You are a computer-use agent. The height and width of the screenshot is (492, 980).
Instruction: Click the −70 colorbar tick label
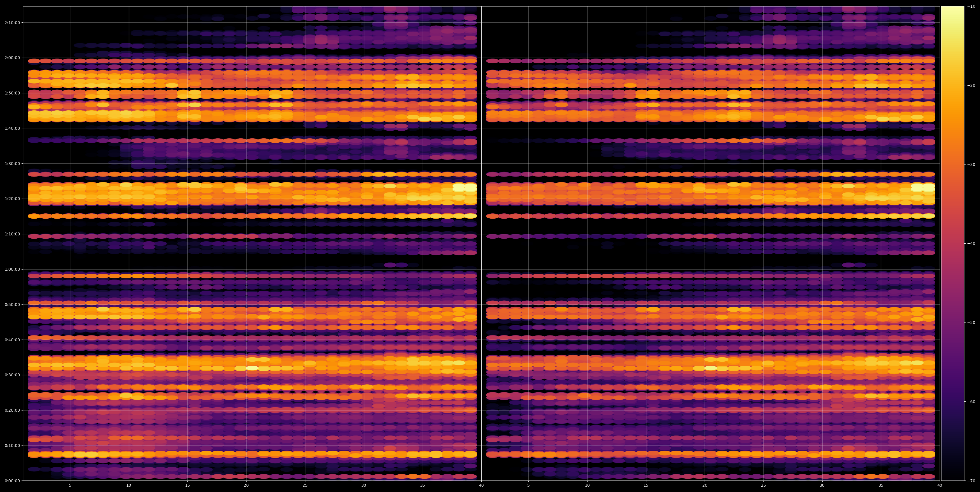point(971,481)
